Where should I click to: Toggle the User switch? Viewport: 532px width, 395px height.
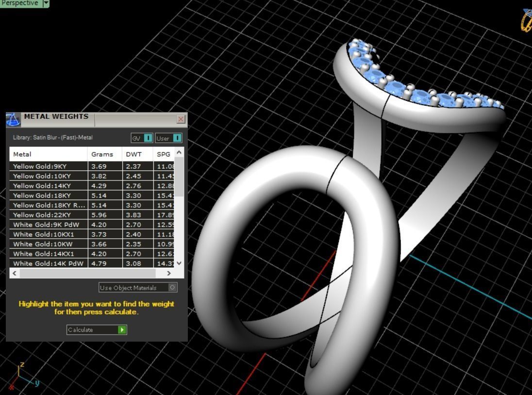(168, 138)
